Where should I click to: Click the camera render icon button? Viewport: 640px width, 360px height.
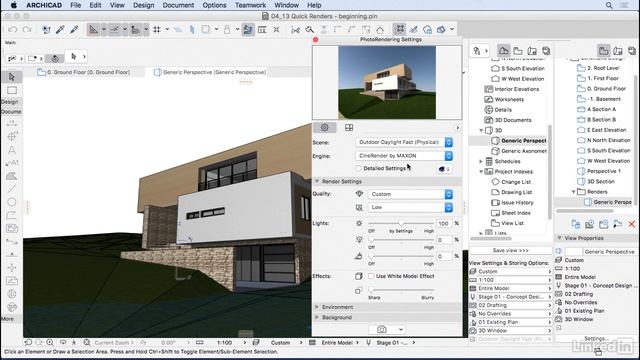tap(382, 329)
